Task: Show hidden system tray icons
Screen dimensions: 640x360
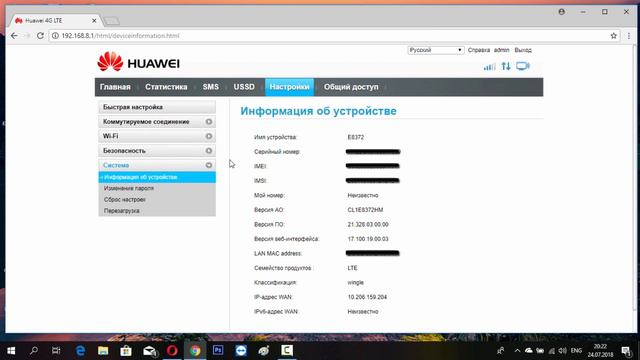Action: (517, 351)
